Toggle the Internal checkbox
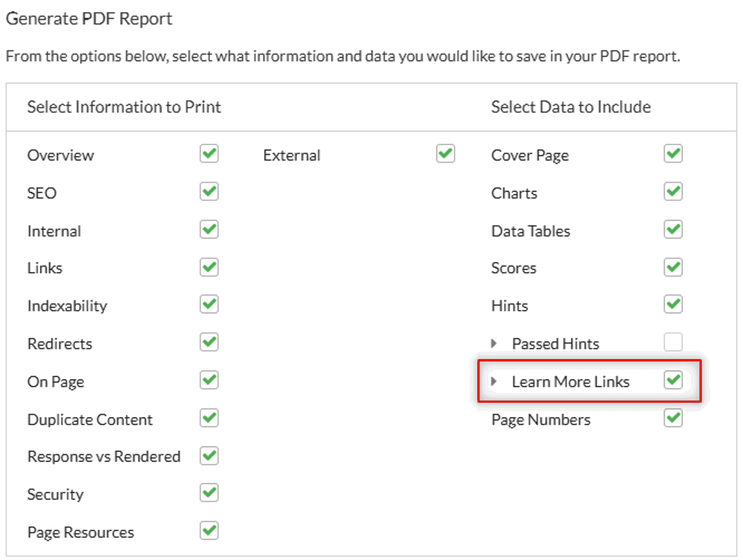743x560 pixels. click(208, 229)
